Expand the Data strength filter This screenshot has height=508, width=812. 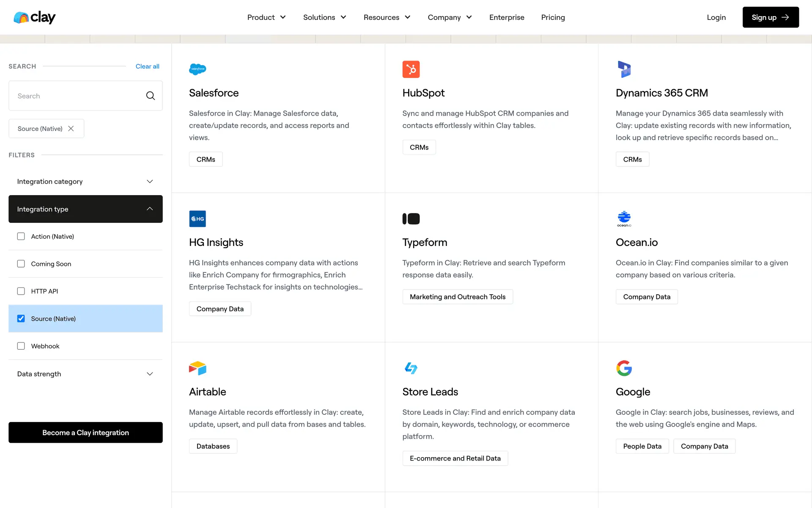pyautogui.click(x=85, y=374)
